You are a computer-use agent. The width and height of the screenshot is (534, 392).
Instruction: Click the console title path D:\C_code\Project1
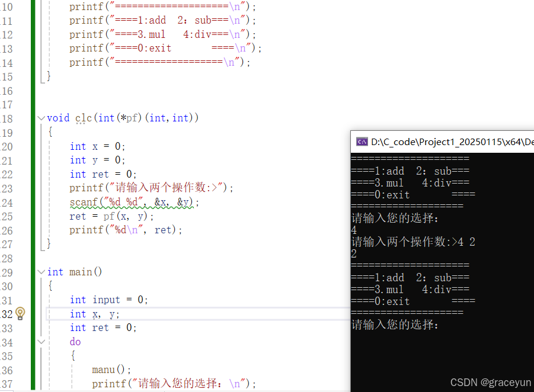(452, 142)
